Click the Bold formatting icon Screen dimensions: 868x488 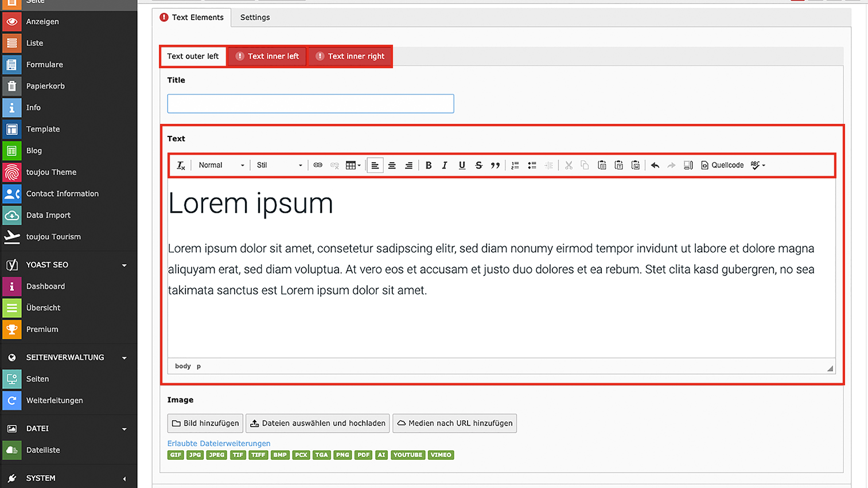coord(428,165)
